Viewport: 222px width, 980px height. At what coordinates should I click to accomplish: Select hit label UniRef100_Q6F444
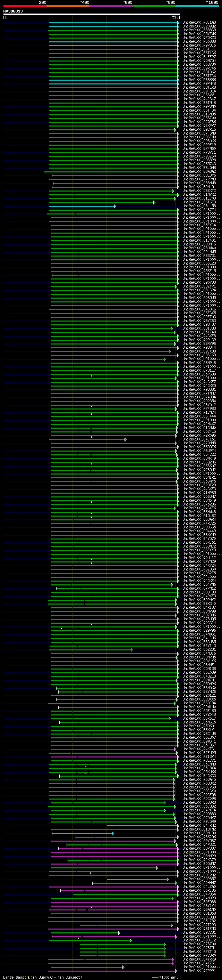point(199,416)
